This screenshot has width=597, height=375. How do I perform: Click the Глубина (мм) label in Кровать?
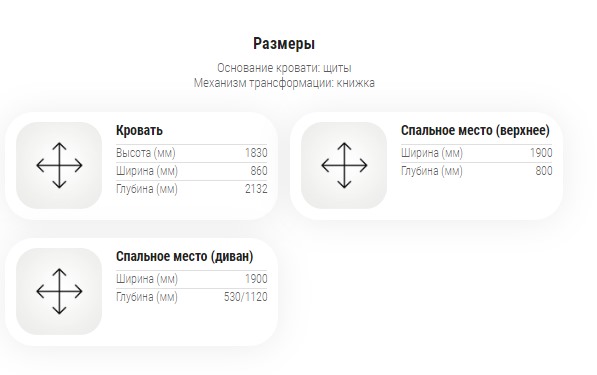[x=147, y=189]
